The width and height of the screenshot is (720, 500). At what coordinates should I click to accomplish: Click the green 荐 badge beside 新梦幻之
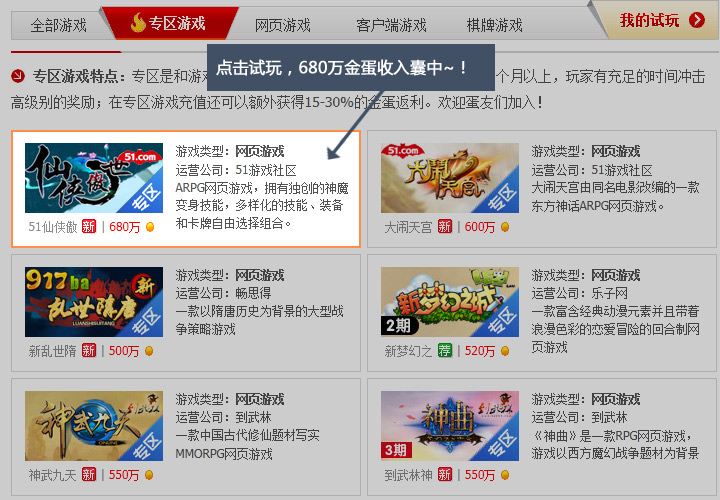coord(444,350)
